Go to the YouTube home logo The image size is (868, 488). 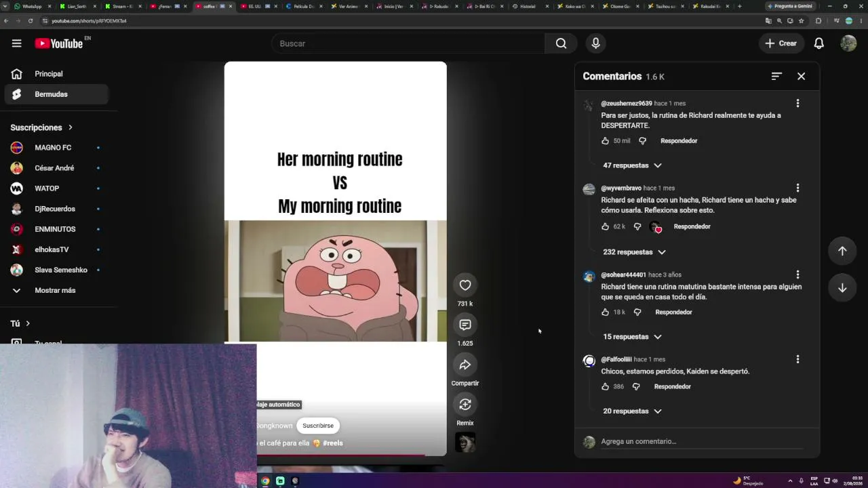59,43
